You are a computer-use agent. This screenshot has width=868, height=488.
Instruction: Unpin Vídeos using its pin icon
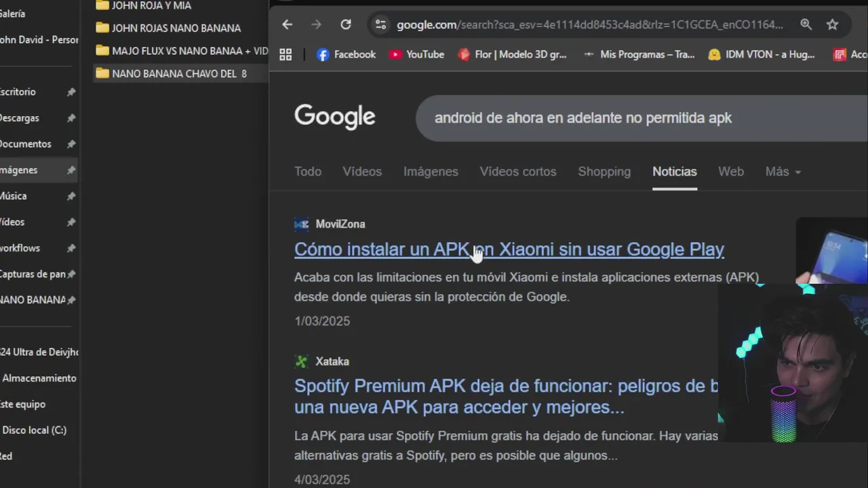[71, 222]
